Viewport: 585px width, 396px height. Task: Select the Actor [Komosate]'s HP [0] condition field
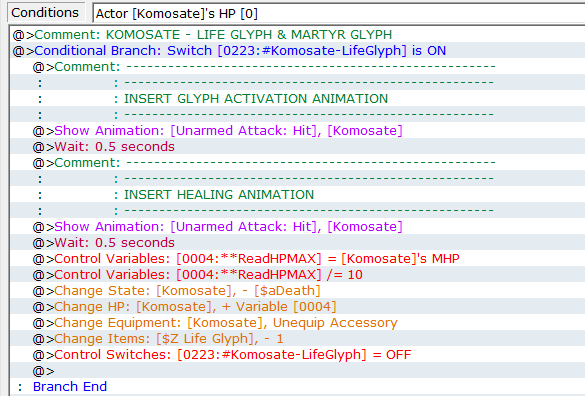339,13
